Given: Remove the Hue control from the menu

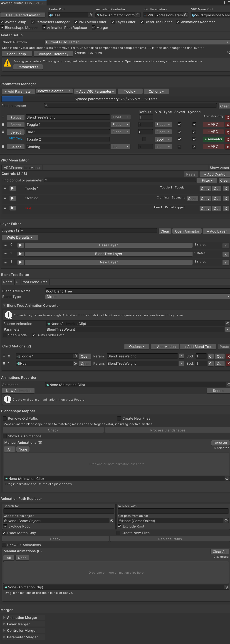Looking at the screenshot, I should 226,208.
